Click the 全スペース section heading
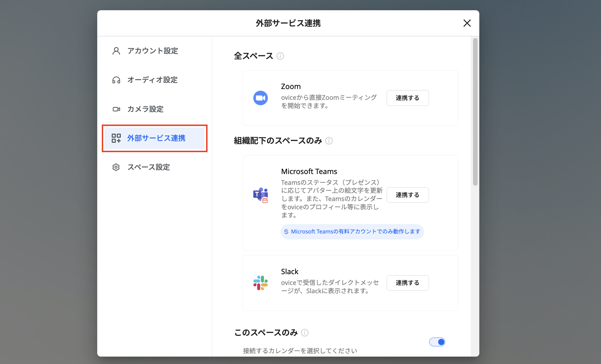This screenshot has height=364, width=601. (254, 56)
